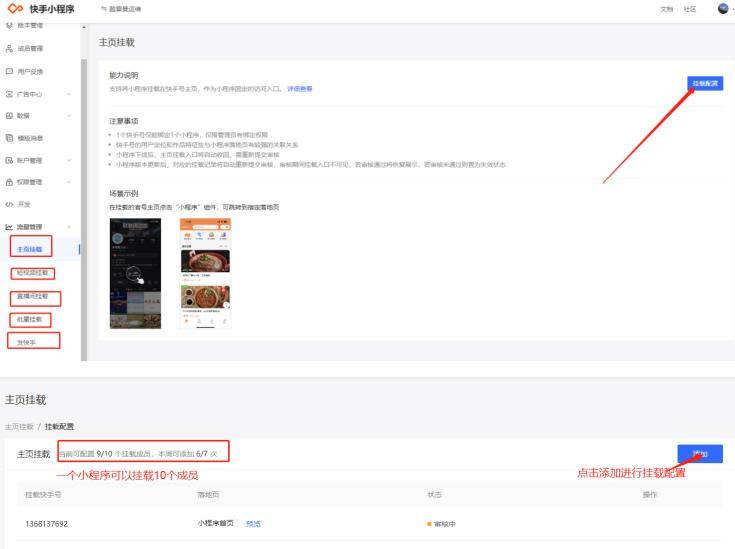735x549 pixels.
Task: Open the 文档 link in header
Action: point(667,9)
